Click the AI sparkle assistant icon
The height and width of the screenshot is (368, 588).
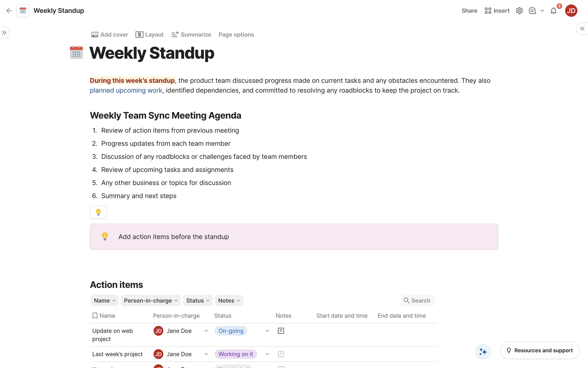[483, 351]
